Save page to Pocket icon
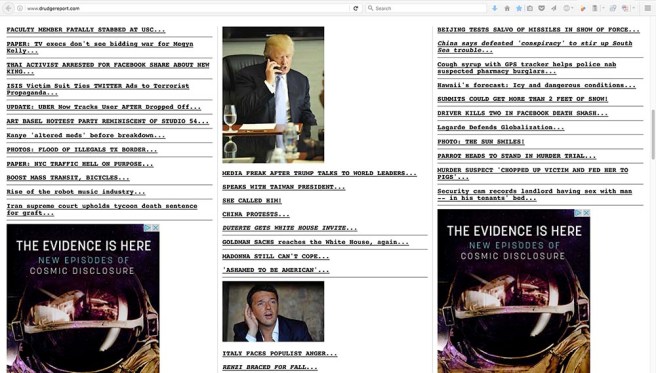 click(x=541, y=8)
